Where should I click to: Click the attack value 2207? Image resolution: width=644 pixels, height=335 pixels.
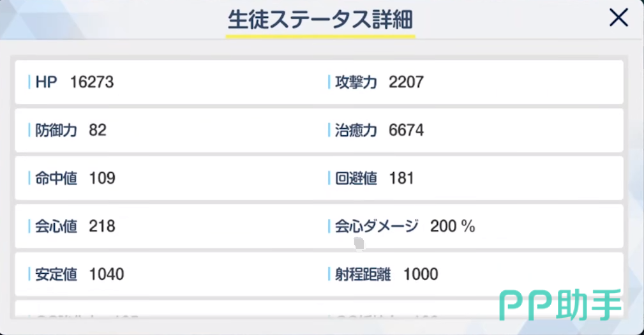(406, 82)
